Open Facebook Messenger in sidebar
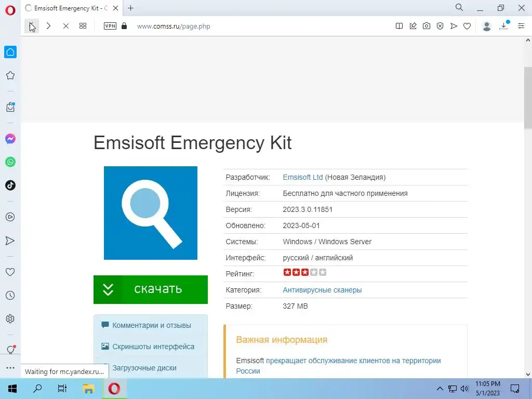 coord(10,138)
